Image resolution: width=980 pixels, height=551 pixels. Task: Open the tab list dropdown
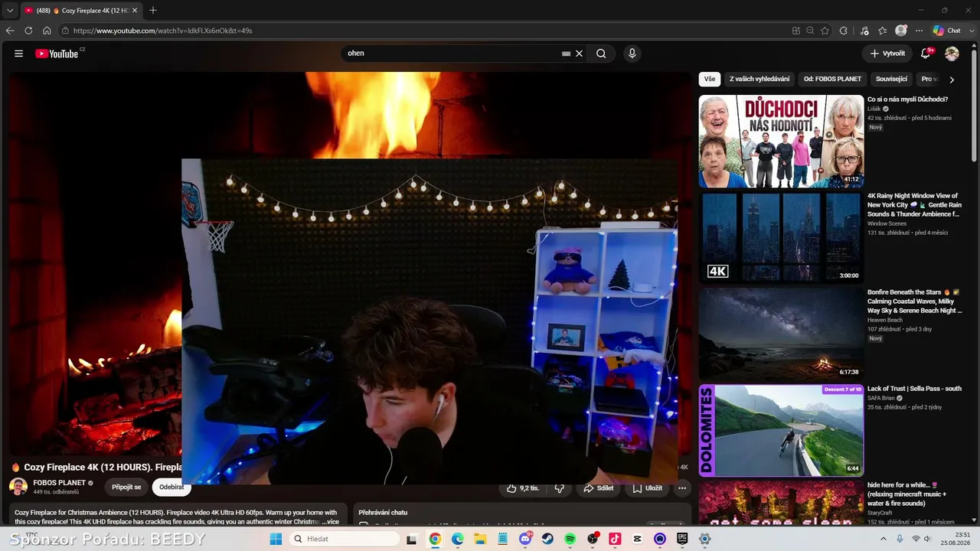tap(10, 10)
